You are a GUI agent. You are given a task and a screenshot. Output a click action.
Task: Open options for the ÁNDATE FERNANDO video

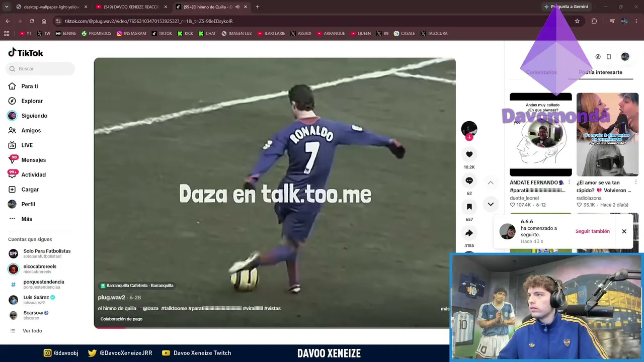tap(569, 183)
